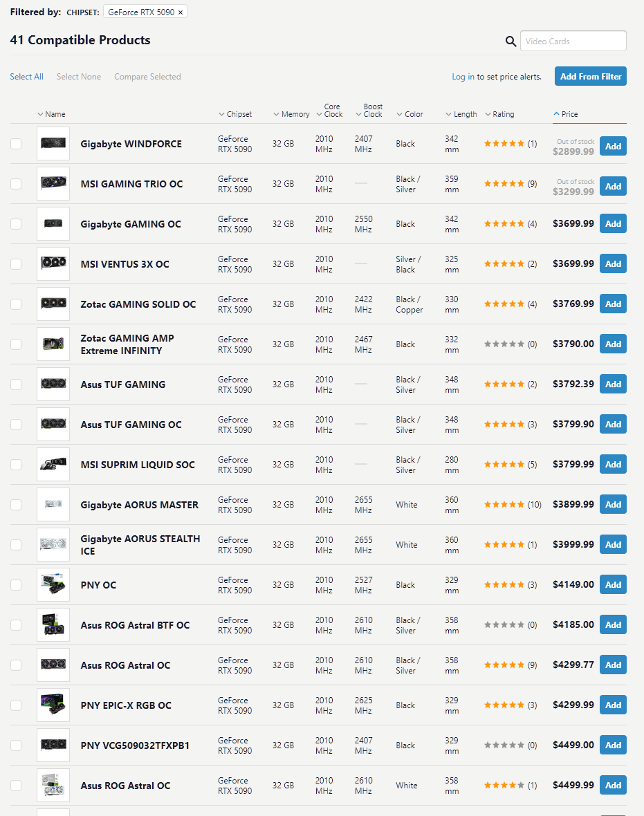
Task: Sort by Core Clock column
Action: coord(329,111)
